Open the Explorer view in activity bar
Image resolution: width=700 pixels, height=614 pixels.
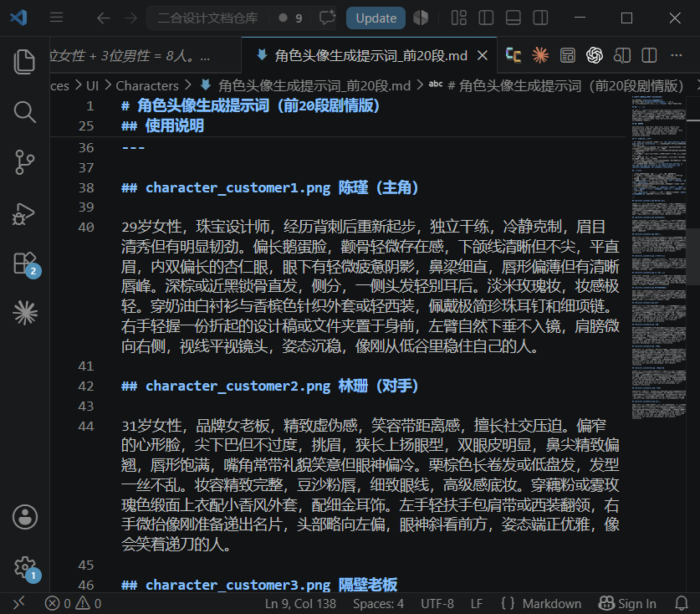tap(24, 62)
